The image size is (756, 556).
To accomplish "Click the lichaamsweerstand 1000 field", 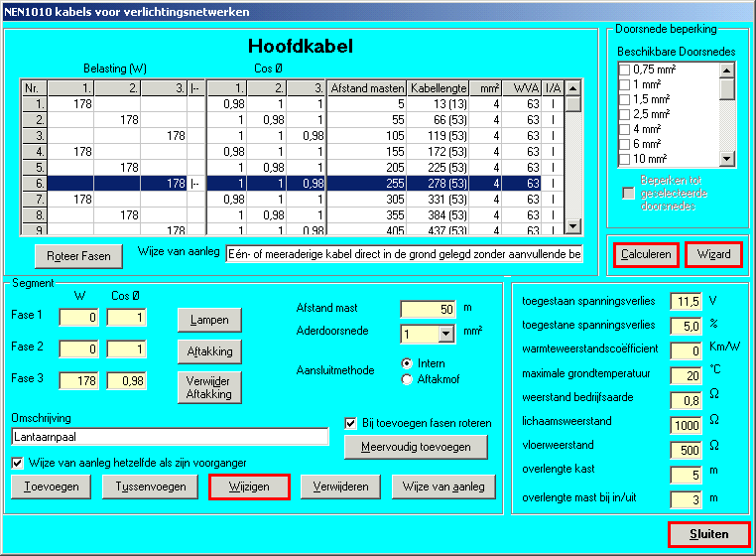I will (687, 425).
